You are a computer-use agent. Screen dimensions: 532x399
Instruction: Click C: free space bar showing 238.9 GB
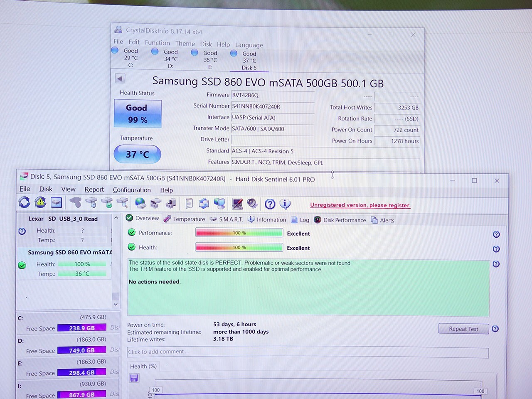click(x=82, y=328)
